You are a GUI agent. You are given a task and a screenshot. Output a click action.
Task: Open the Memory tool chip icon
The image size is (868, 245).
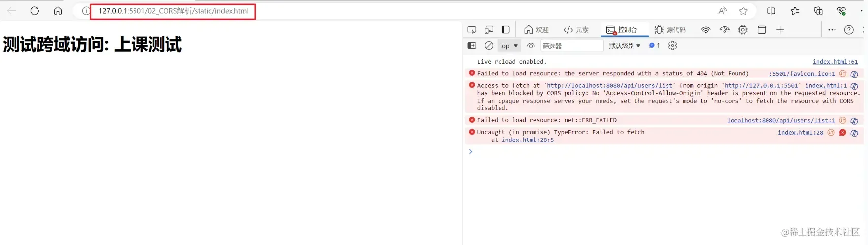coord(743,30)
